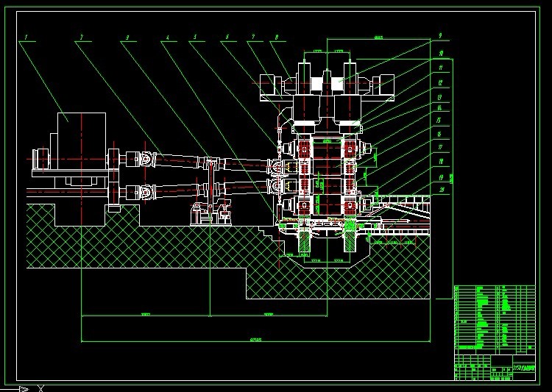The width and height of the screenshot is (552, 392).
Task: Select part callout number 2
Action: pos(81,37)
